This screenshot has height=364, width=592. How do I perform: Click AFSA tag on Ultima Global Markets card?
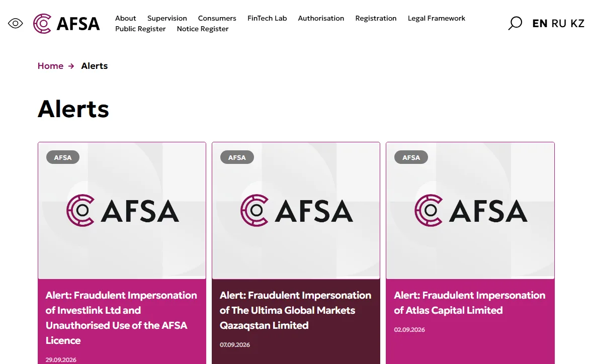click(237, 157)
